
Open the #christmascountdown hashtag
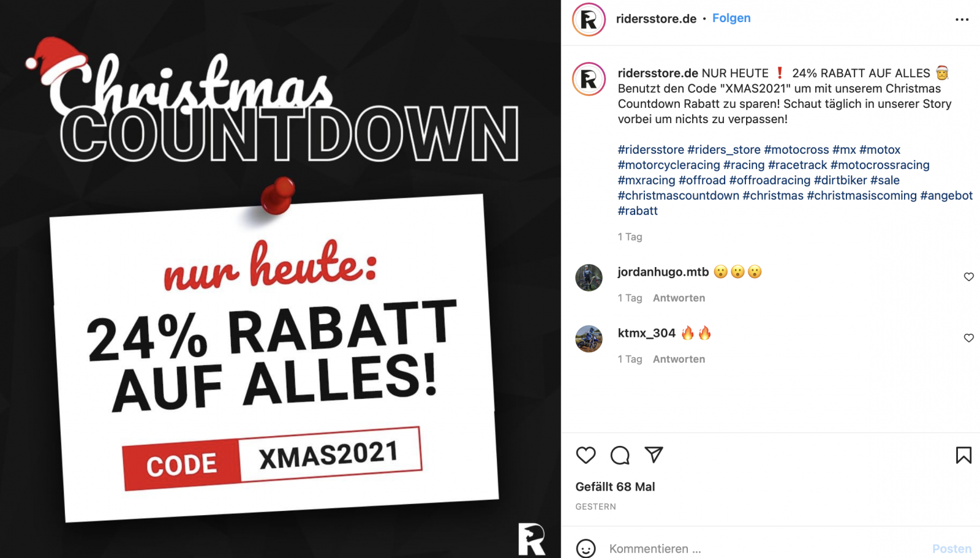coord(679,195)
